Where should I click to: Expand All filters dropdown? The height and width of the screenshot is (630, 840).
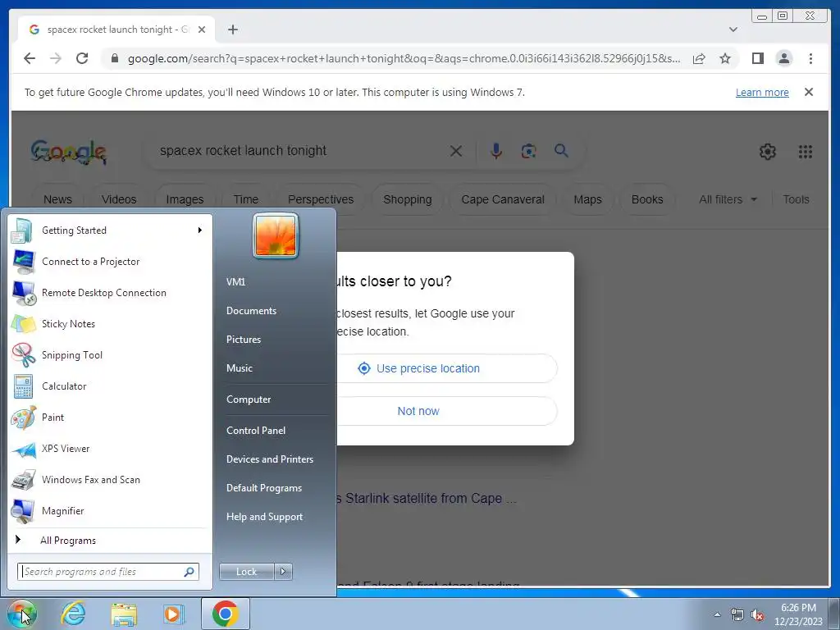[x=728, y=199]
